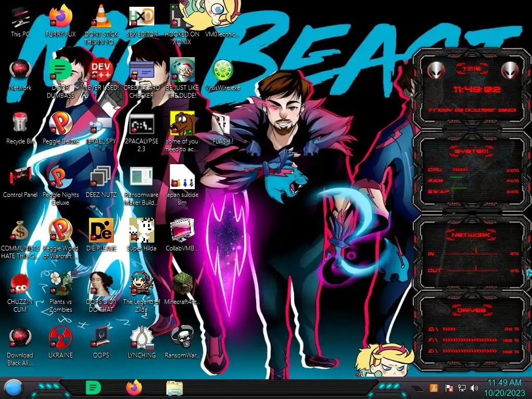The width and height of the screenshot is (532, 399).
Task: Click the RAM usage meter row
Action: 473,180
